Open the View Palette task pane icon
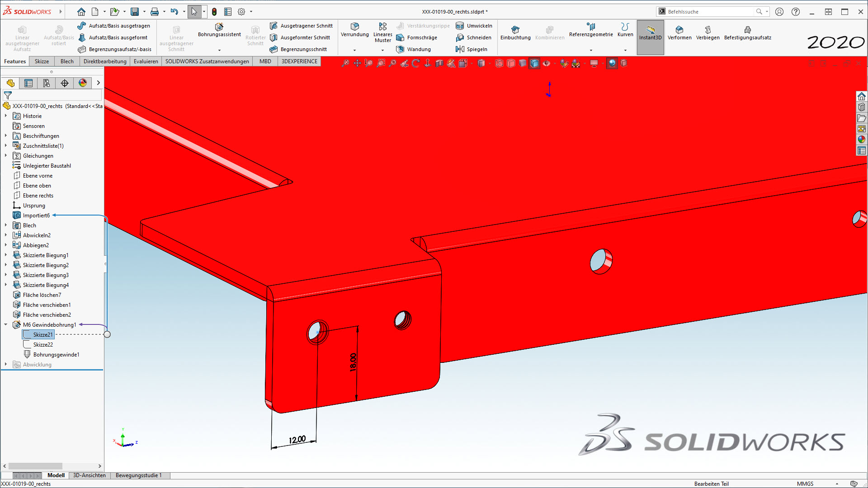Screen dimensions: 868x488 pos(862,129)
